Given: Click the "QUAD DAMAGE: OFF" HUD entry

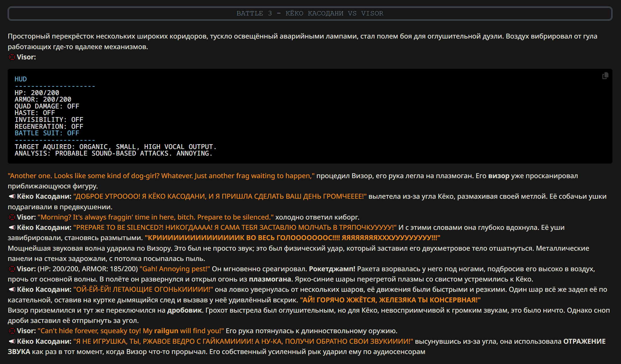Looking at the screenshot, I should tap(47, 106).
